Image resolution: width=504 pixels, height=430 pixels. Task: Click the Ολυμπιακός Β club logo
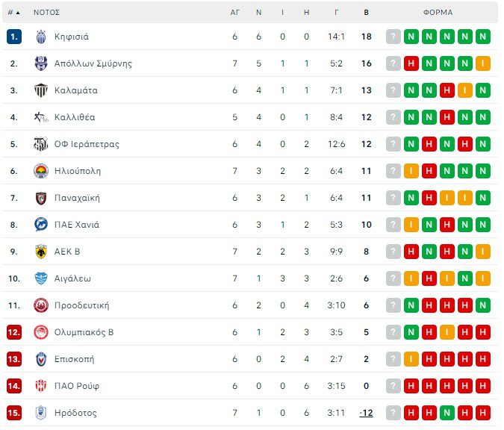[41, 332]
